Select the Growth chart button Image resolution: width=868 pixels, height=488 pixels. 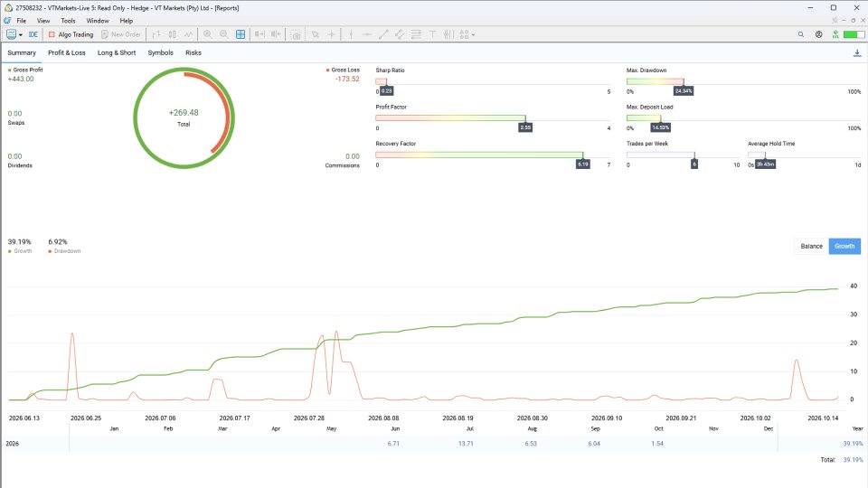point(844,246)
